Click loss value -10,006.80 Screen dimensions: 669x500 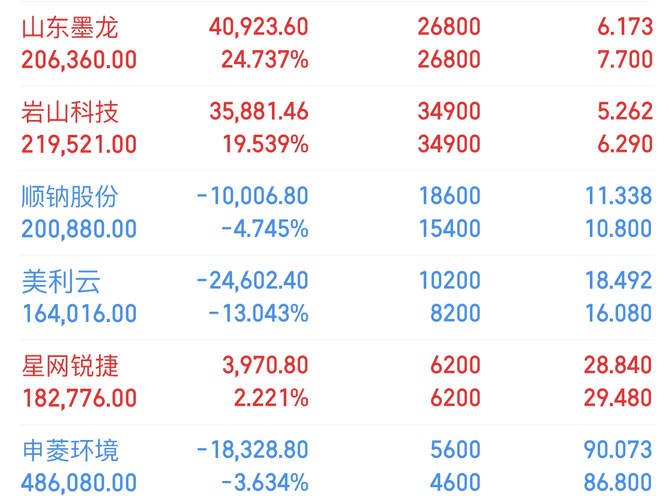(252, 196)
